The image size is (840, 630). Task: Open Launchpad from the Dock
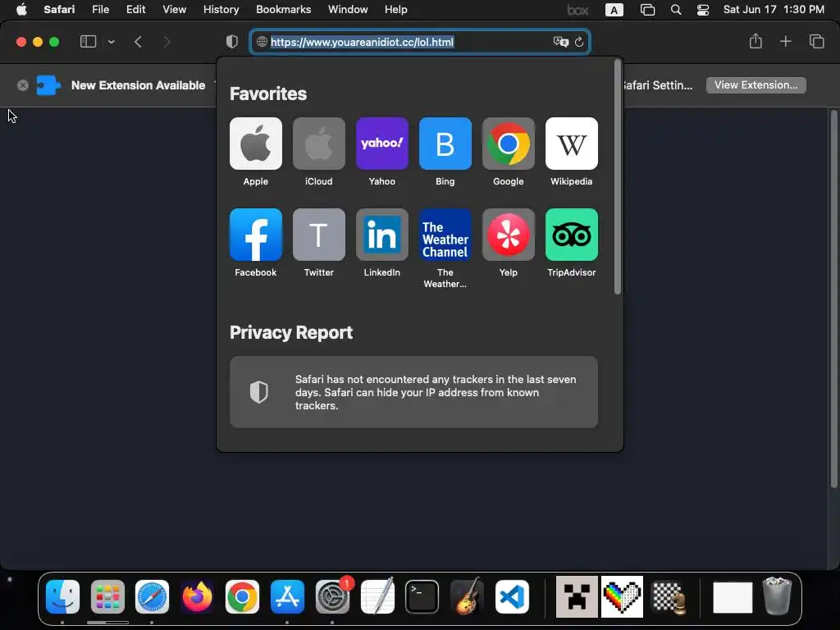(x=107, y=597)
